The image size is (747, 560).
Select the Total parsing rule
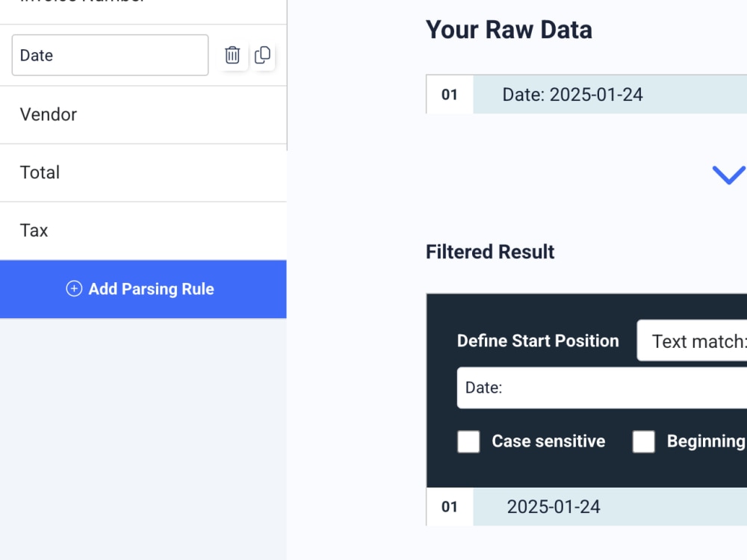point(143,173)
